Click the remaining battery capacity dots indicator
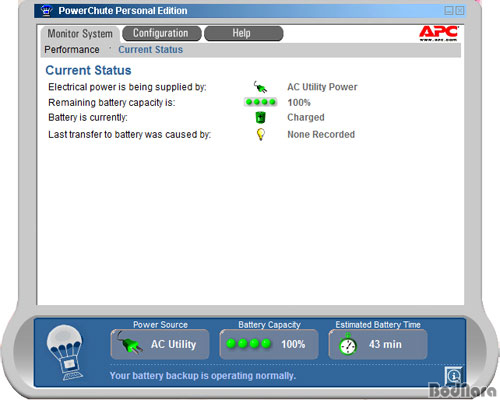 261,102
